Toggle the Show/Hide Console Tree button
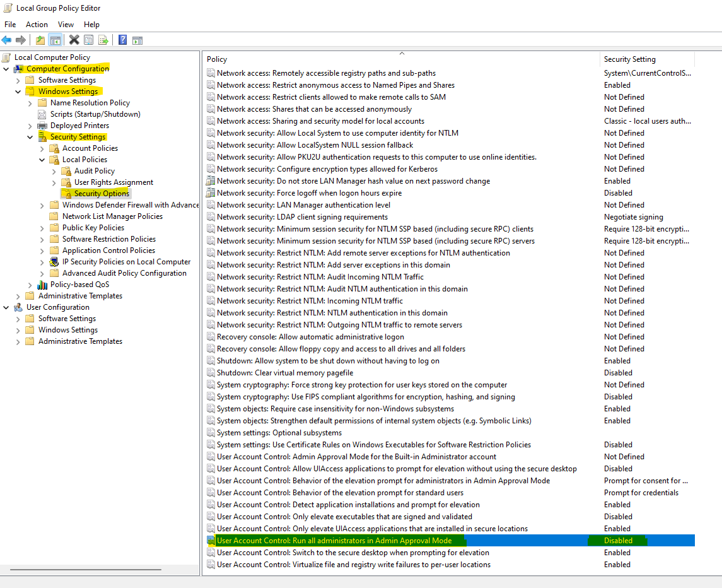Viewport: 722px width, 588px height. (x=55, y=40)
